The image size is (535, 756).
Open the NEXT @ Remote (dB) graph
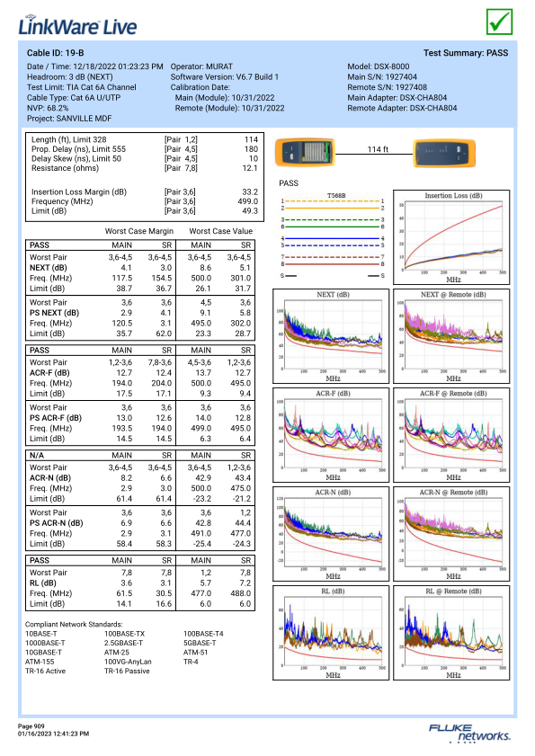pyautogui.click(x=451, y=336)
